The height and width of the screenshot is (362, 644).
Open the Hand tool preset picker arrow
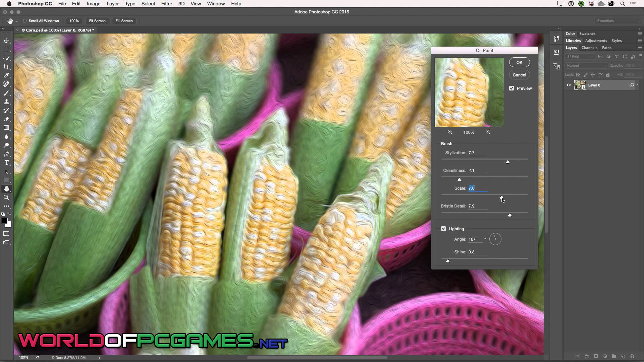[16, 21]
